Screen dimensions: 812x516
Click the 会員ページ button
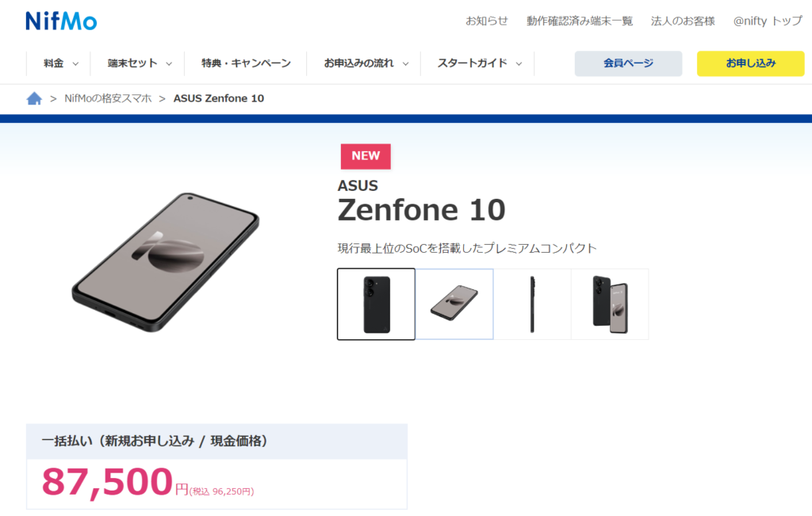tap(628, 63)
